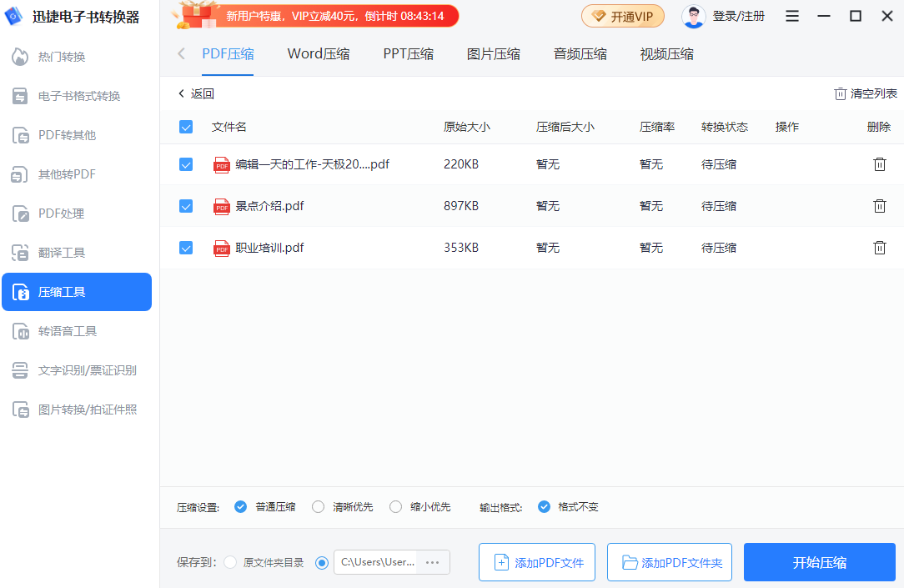Viewport: 904px width, 588px height.
Task: Open the hamburger menu in title bar
Action: pyautogui.click(x=792, y=17)
